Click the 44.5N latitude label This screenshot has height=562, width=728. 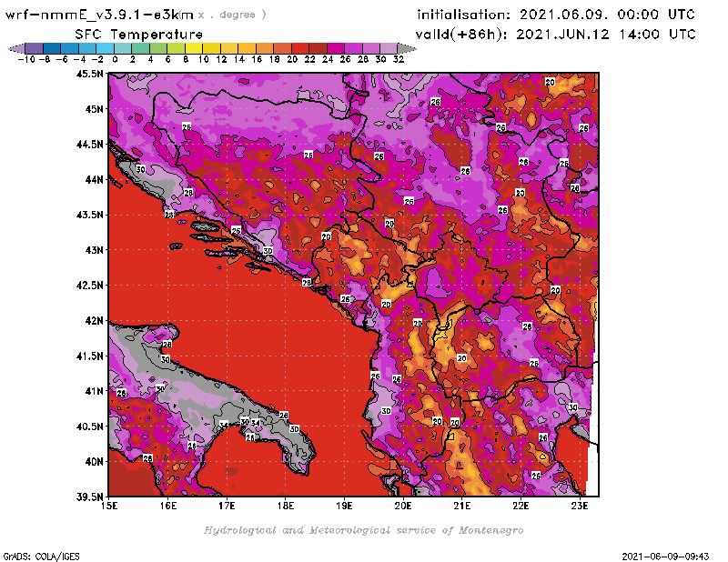click(x=89, y=145)
